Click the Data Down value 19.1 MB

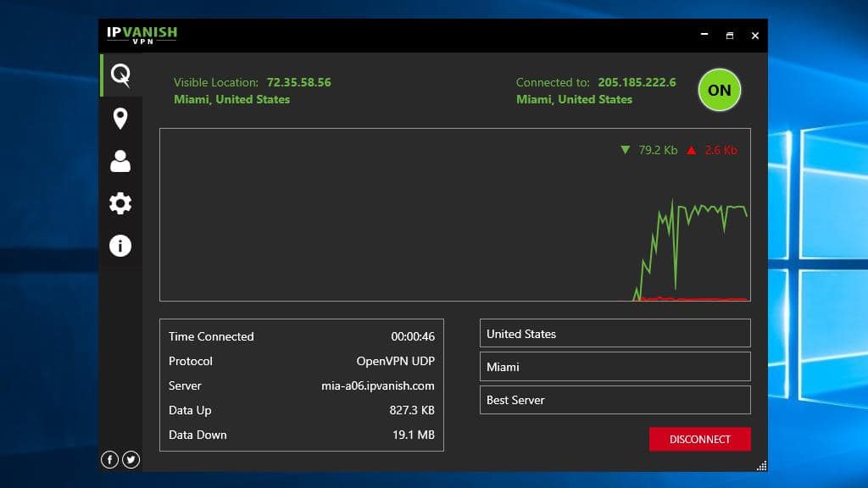tap(413, 435)
